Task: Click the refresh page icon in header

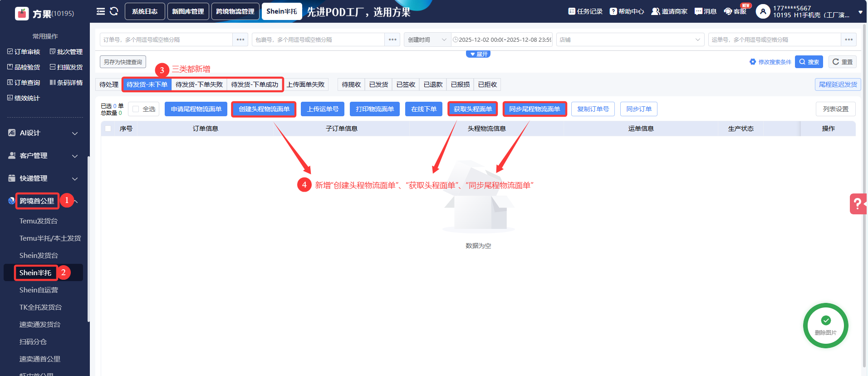Action: pos(114,11)
